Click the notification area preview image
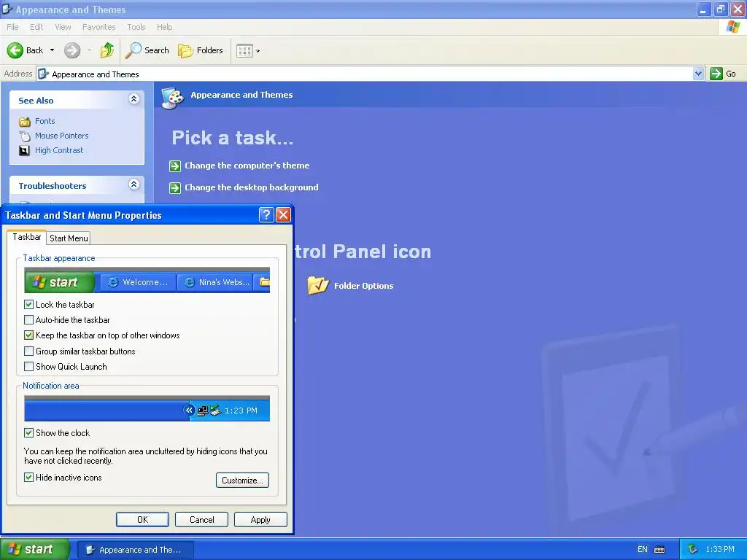 pos(147,408)
